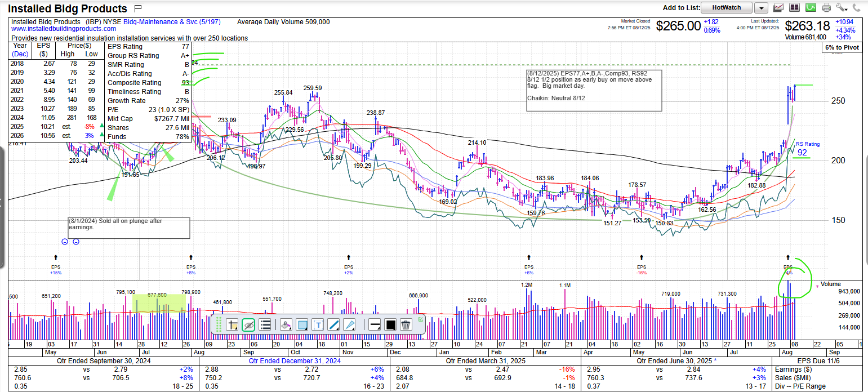Click the EPS Rating 77 row
Viewport: 868px width, 392px height.
click(x=149, y=47)
